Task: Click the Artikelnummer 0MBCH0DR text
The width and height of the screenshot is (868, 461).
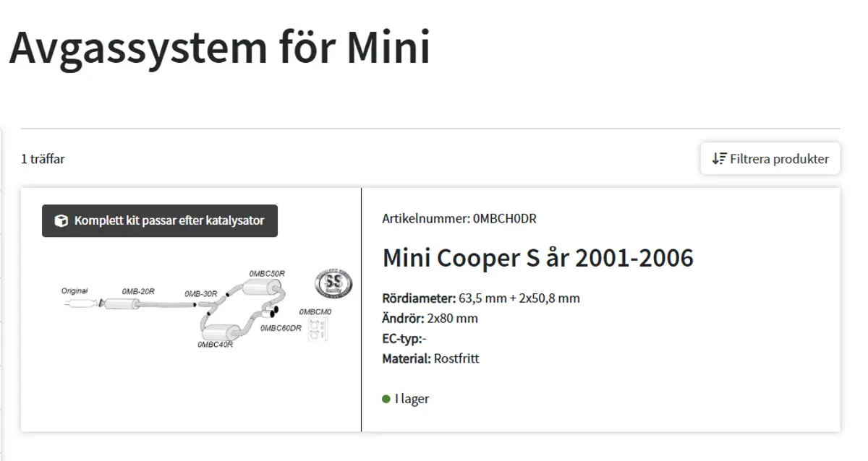Action: click(459, 218)
